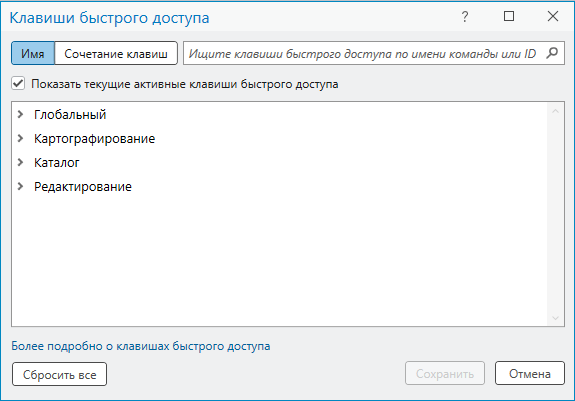This screenshot has height=401, width=575.
Task: Select the Каталог tree item
Action: click(56, 162)
